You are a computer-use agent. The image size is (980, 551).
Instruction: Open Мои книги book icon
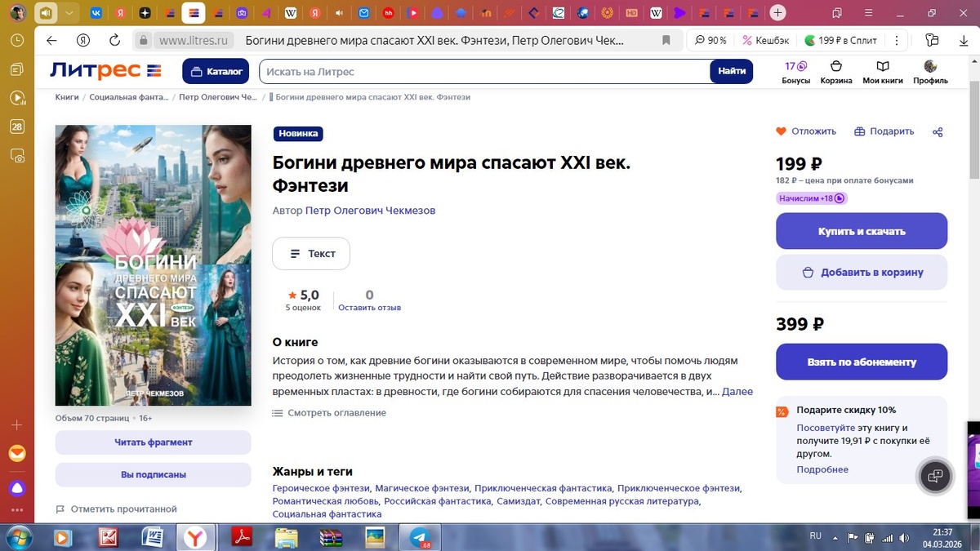coord(883,72)
